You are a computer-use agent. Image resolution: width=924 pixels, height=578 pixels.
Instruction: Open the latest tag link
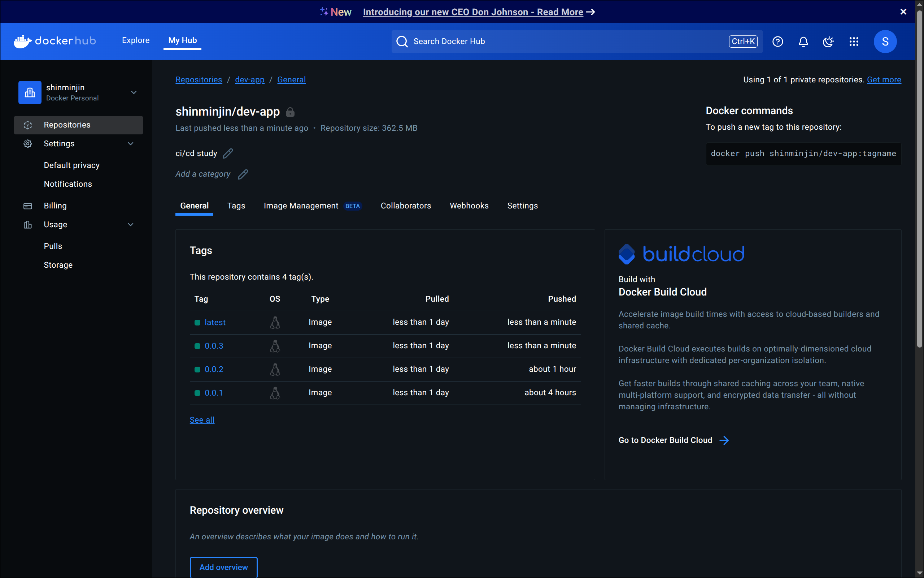point(215,322)
